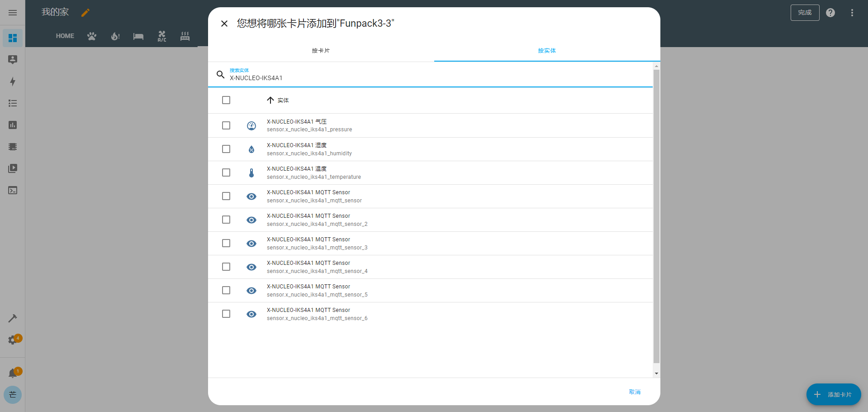
Task: Switch to the bed view tab
Action: click(x=138, y=36)
